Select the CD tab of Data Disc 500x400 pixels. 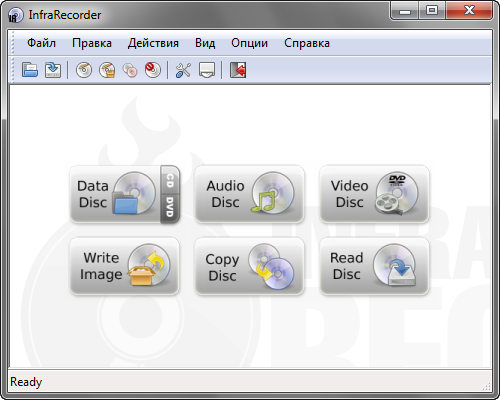pyautogui.click(x=170, y=180)
